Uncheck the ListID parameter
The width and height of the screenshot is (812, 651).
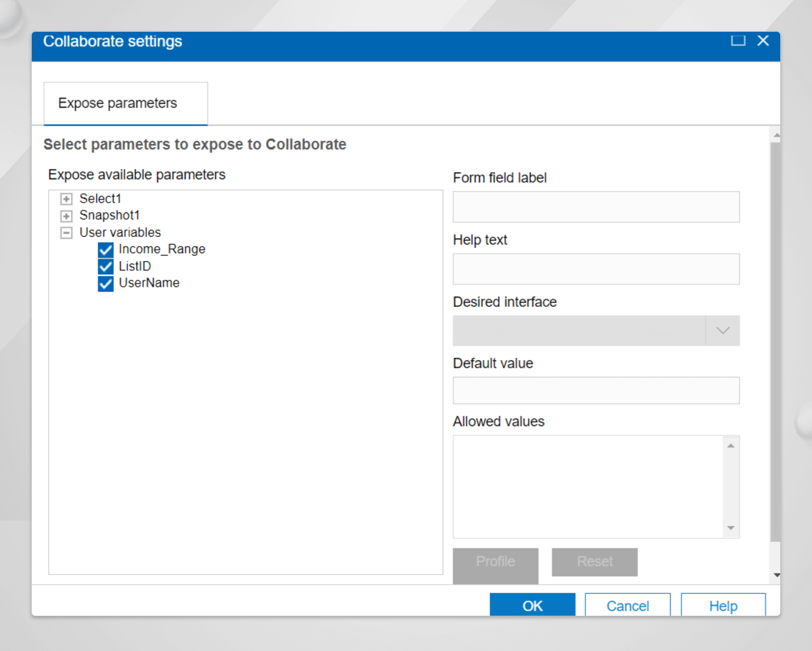(105, 266)
